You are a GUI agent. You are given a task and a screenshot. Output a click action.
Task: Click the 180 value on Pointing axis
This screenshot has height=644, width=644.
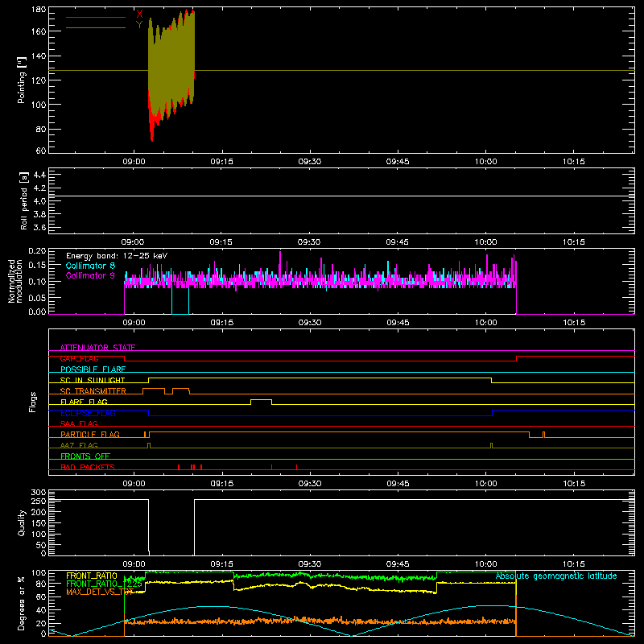[x=39, y=10]
